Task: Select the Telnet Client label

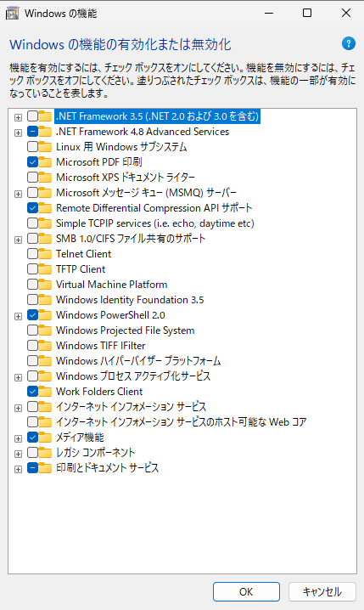Action: [x=83, y=254]
